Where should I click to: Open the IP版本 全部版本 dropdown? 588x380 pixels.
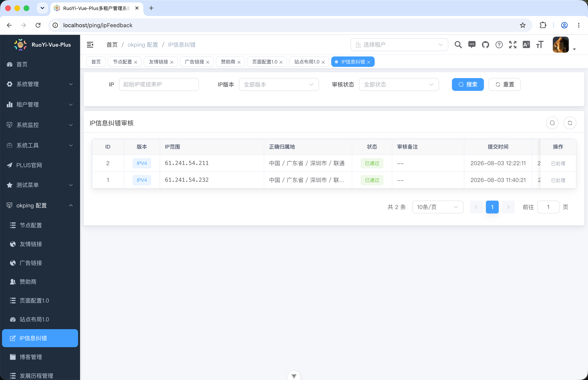tap(279, 85)
